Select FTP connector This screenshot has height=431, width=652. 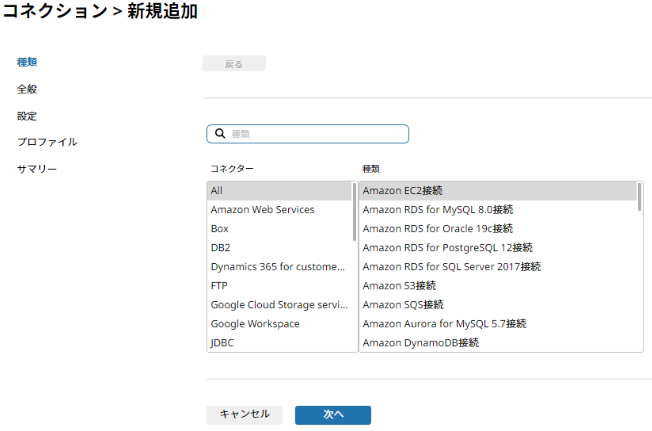click(x=279, y=286)
